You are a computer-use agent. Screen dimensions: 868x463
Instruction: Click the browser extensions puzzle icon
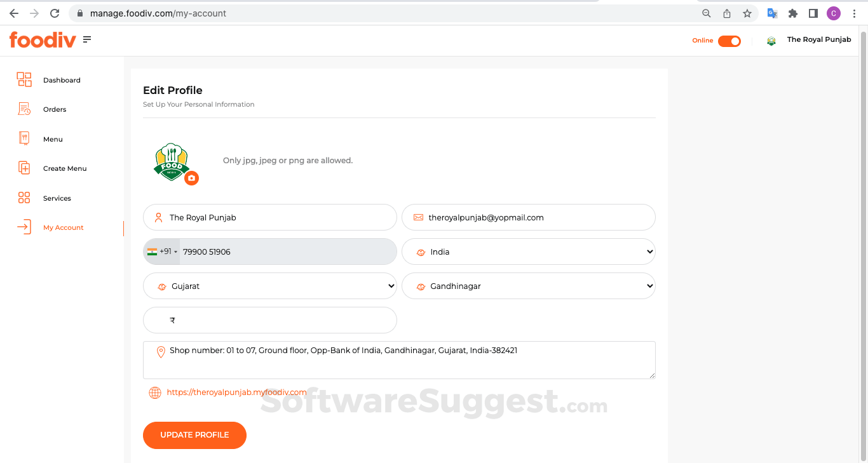click(792, 13)
